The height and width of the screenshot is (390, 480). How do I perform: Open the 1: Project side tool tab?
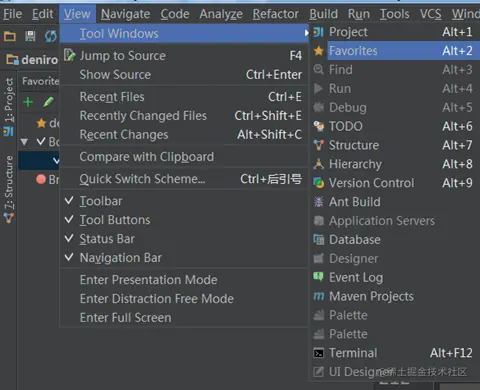(9, 107)
